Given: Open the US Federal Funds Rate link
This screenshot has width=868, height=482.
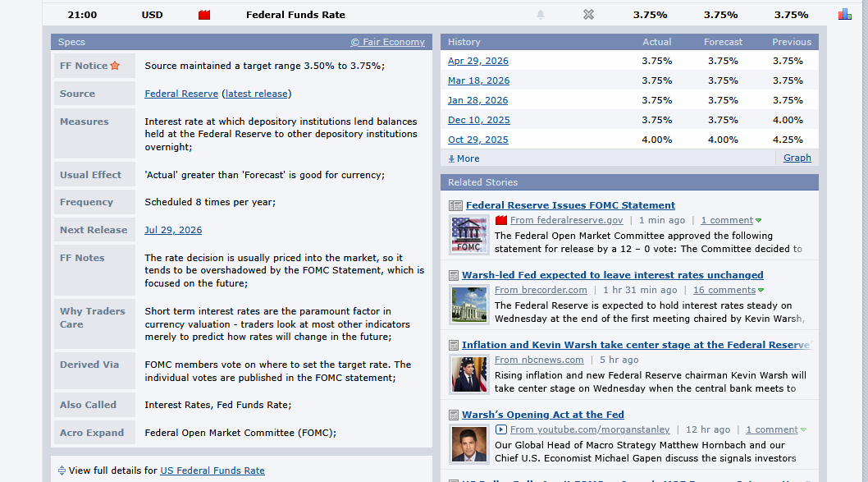Looking at the screenshot, I should click(x=212, y=471).
